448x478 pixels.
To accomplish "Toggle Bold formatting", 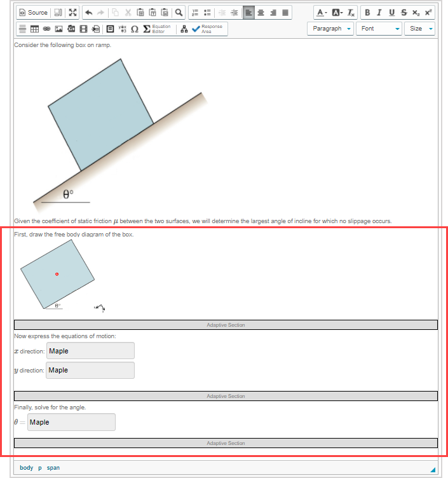I will [369, 13].
